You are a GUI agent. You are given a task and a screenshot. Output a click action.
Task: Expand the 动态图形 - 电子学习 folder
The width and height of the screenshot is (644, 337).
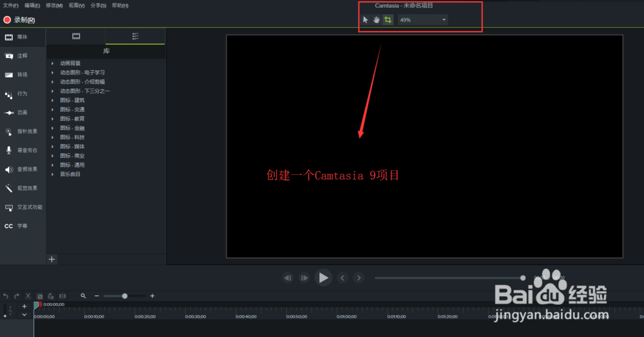[x=53, y=73]
